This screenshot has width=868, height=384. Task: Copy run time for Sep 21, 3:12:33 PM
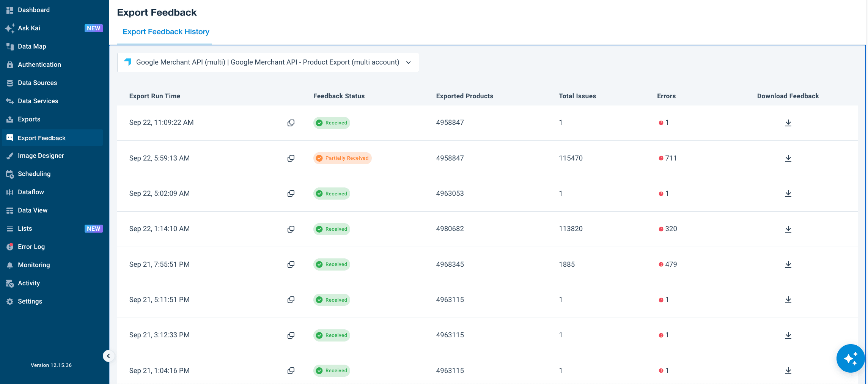(291, 335)
